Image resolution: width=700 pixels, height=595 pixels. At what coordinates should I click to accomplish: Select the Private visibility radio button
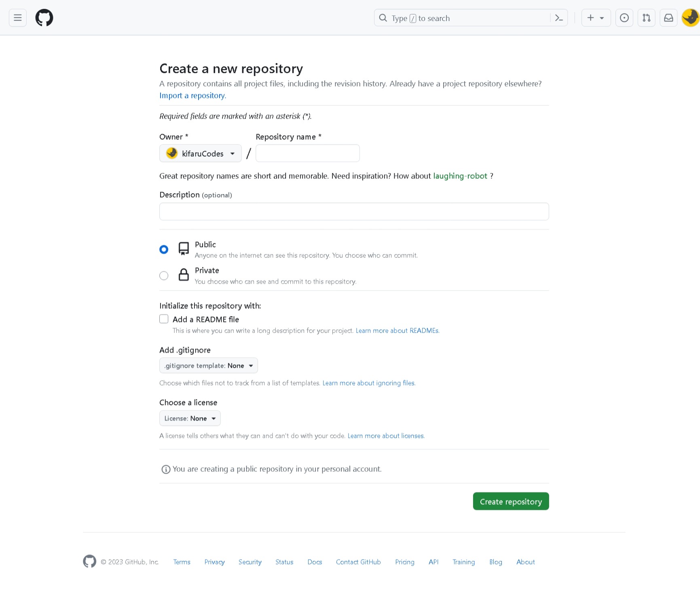pos(164,276)
